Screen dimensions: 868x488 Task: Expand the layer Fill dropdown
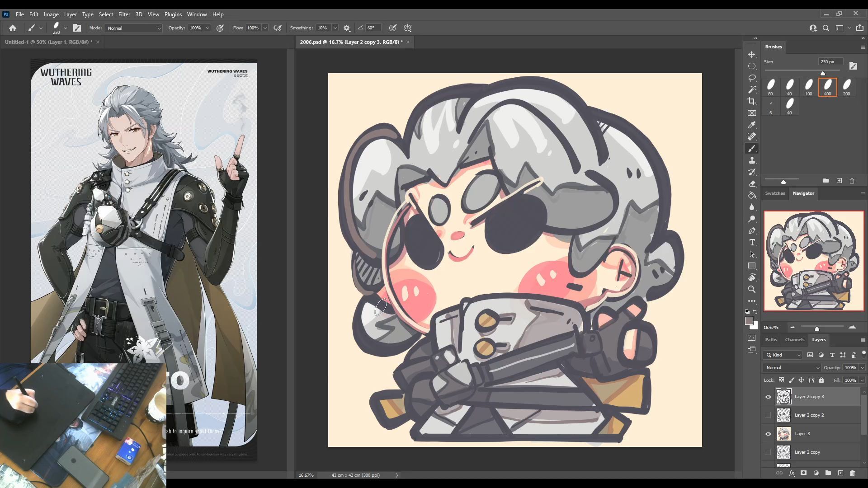(x=862, y=380)
